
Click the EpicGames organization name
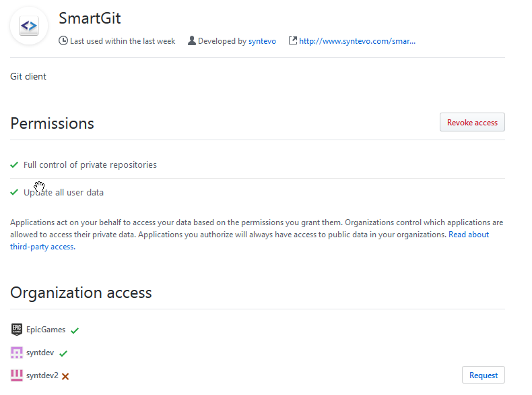click(46, 330)
